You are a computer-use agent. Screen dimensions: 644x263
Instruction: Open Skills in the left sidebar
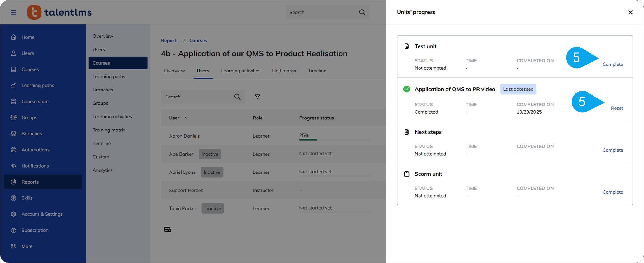[x=27, y=198]
